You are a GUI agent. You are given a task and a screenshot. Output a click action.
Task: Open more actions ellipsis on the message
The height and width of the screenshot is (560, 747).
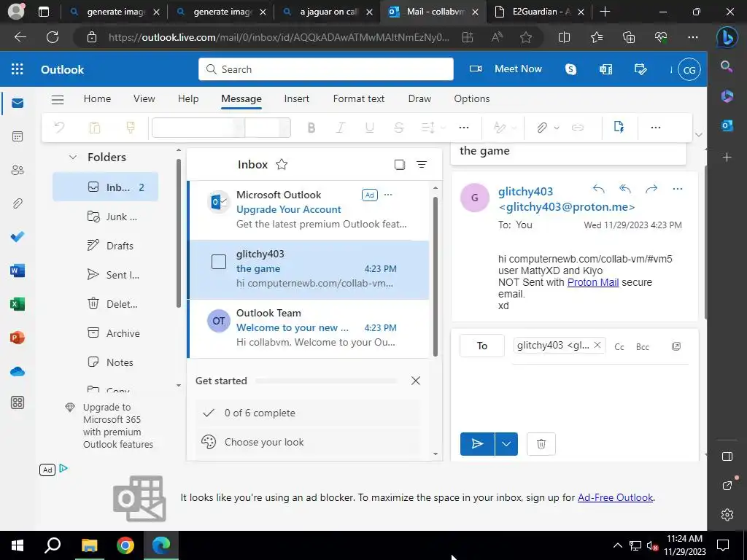678,189
